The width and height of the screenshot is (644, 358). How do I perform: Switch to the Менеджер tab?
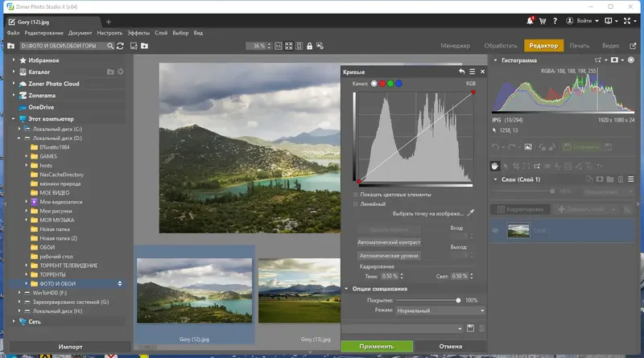click(x=455, y=46)
